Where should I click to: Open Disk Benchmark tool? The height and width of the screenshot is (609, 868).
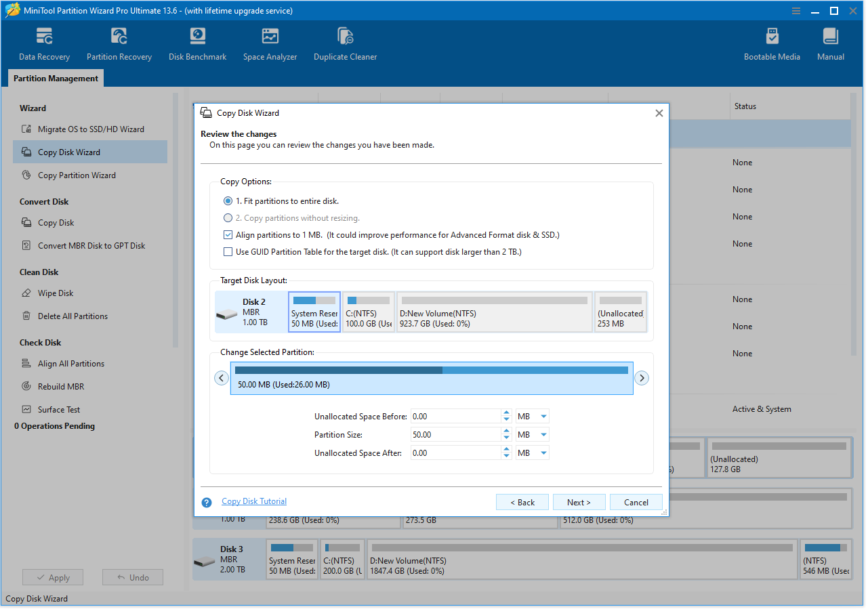[197, 45]
